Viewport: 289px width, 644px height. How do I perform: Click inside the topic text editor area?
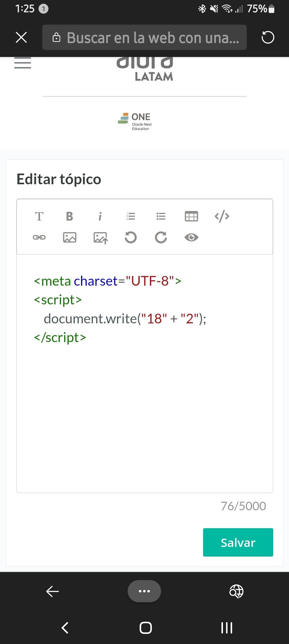[145, 373]
